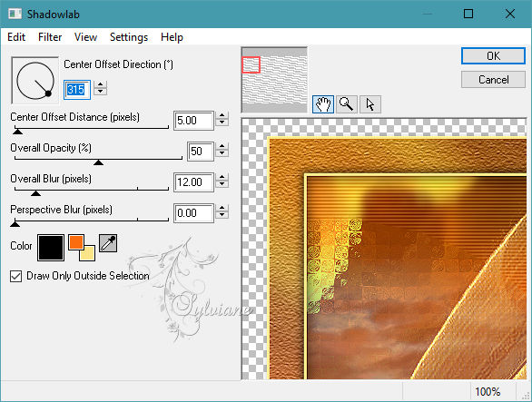Toggle Draw Only Outside Selection checkbox

(x=16, y=276)
